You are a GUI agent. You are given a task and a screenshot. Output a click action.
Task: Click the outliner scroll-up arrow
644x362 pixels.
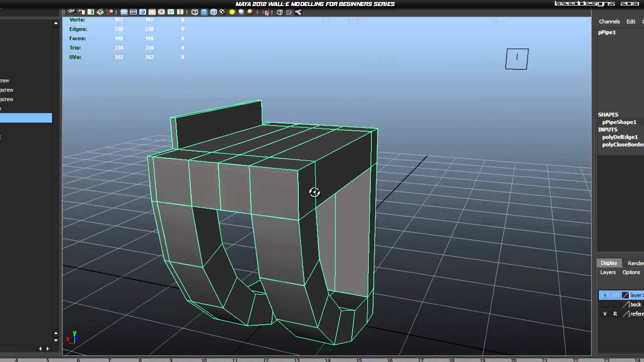point(56,23)
